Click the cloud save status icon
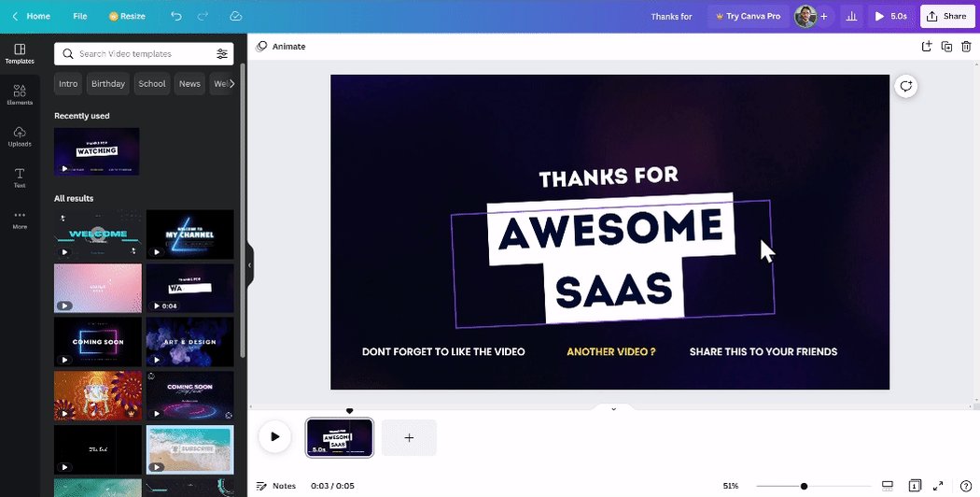The height and width of the screenshot is (497, 980). [x=235, y=16]
